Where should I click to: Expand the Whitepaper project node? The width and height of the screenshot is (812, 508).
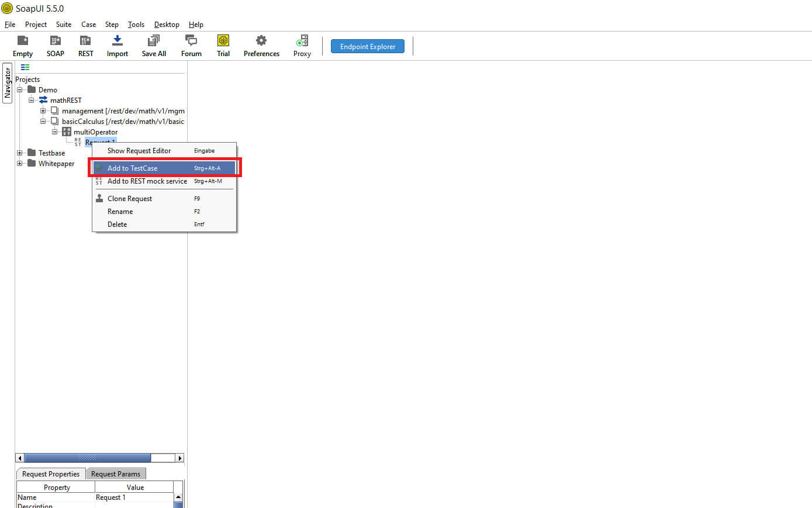pos(19,164)
